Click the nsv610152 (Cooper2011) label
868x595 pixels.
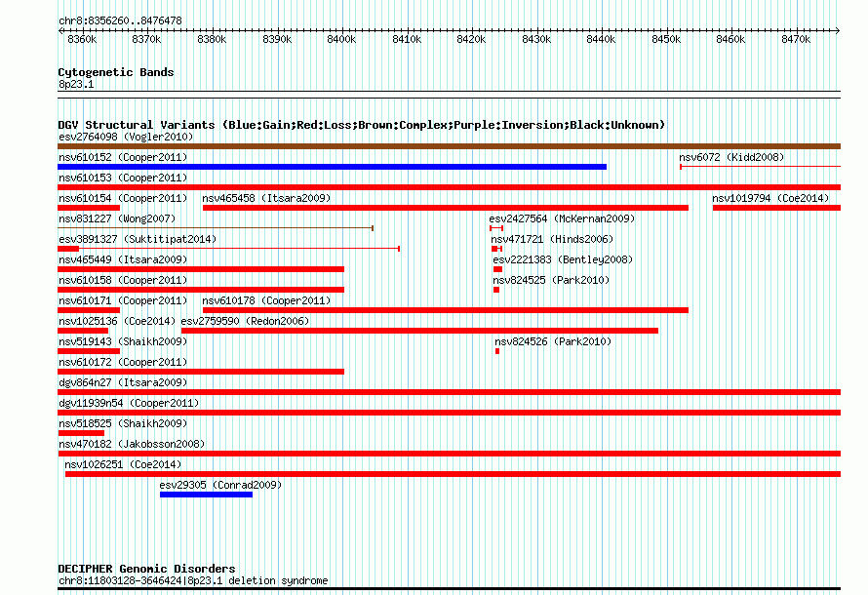pos(123,157)
